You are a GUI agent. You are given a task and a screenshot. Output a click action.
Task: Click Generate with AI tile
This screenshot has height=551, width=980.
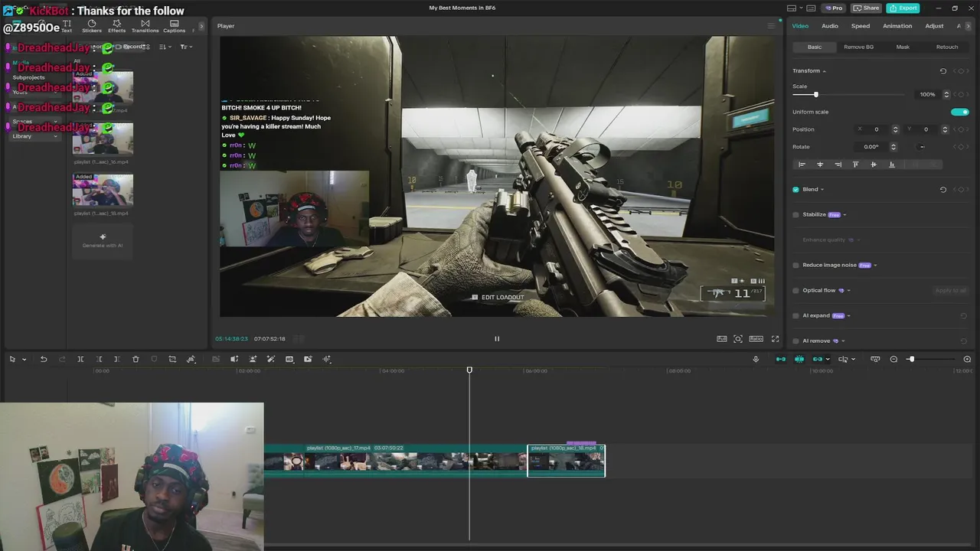[103, 241]
